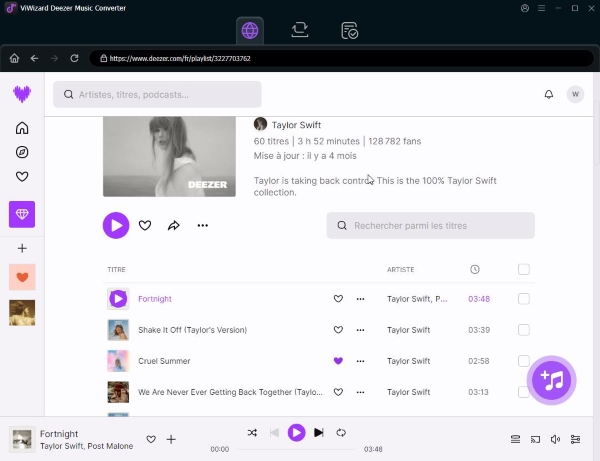600x461 pixels.
Task: Click the Fortnight track title
Action: click(x=155, y=299)
